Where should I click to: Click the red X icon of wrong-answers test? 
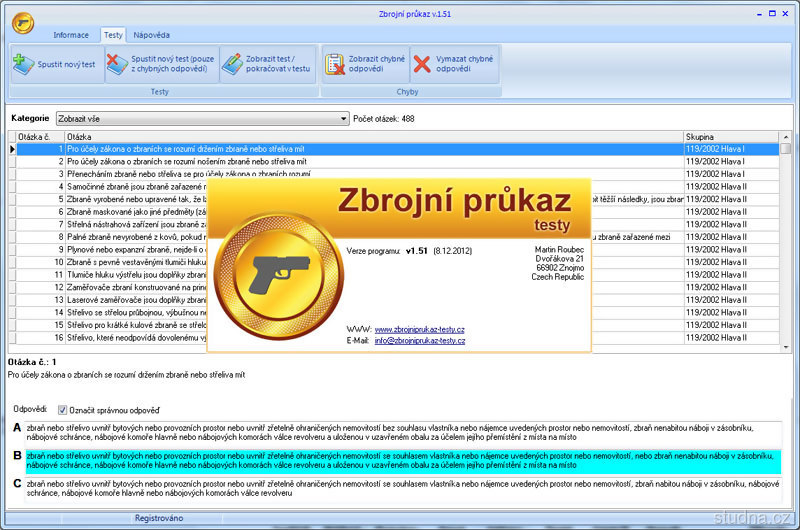(x=117, y=64)
